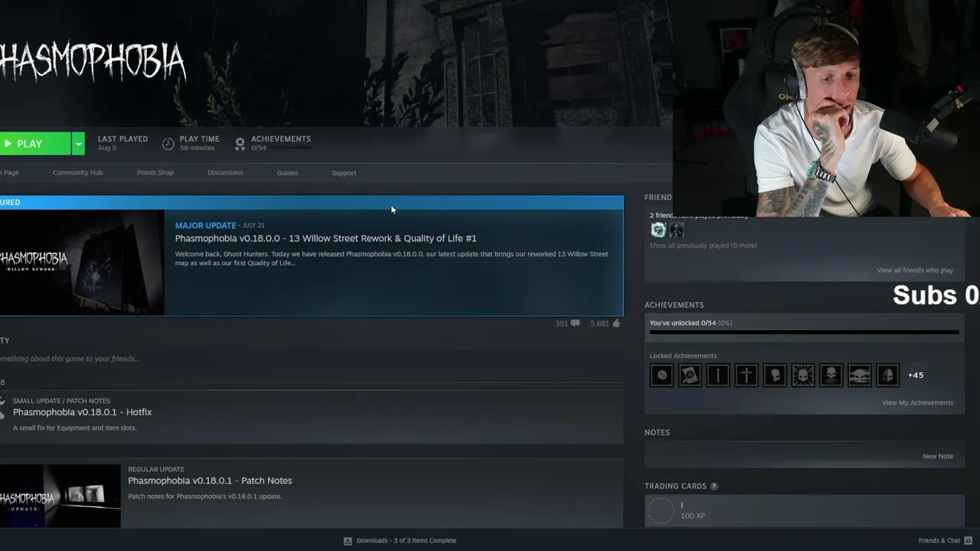
Task: Click the half-face mask achievement icon
Action: coord(888,375)
